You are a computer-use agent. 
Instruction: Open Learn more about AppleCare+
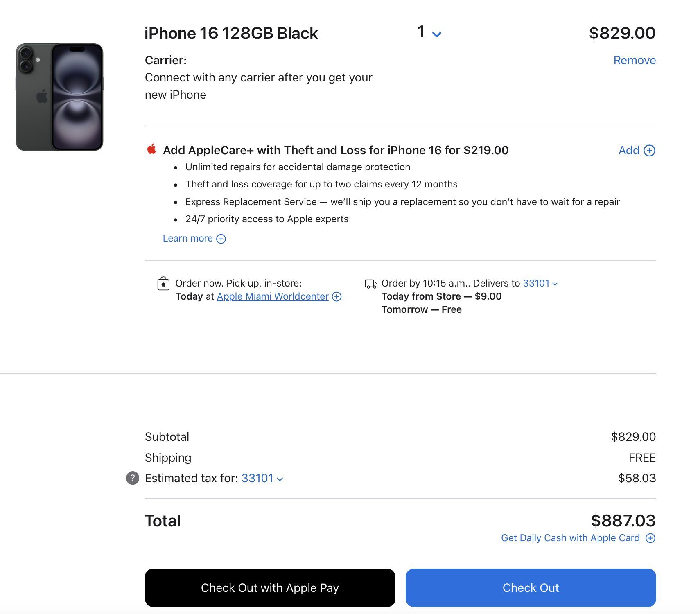(x=188, y=238)
